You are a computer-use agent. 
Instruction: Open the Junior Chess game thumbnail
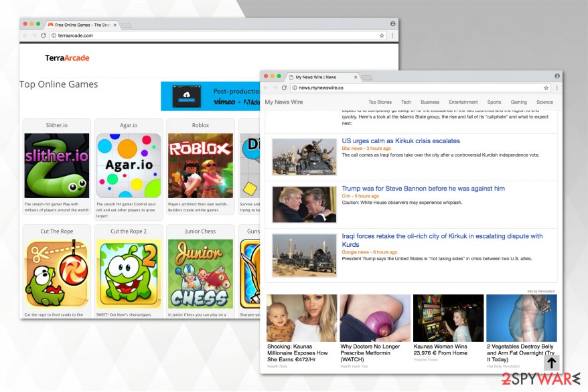click(200, 274)
